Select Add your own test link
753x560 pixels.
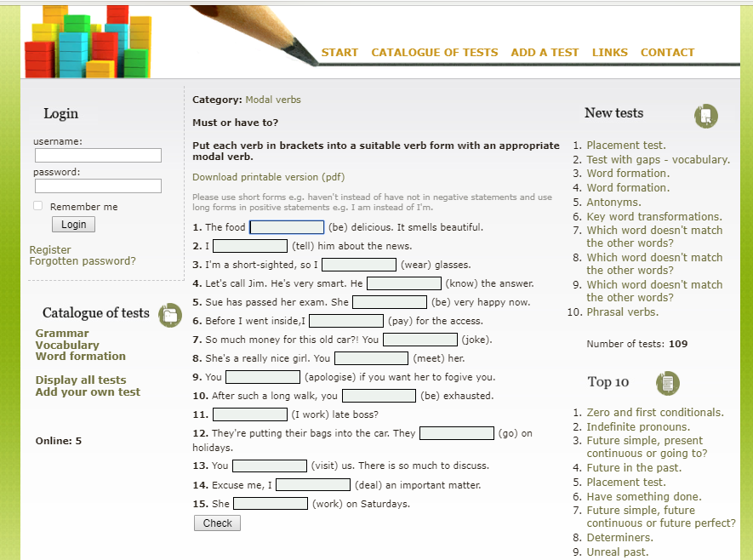(x=88, y=391)
